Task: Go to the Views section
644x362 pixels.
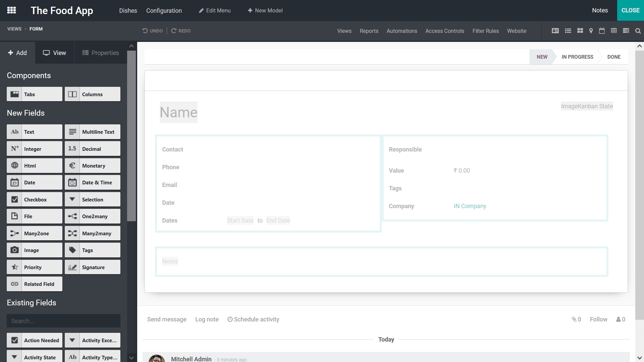Action: 344,31
